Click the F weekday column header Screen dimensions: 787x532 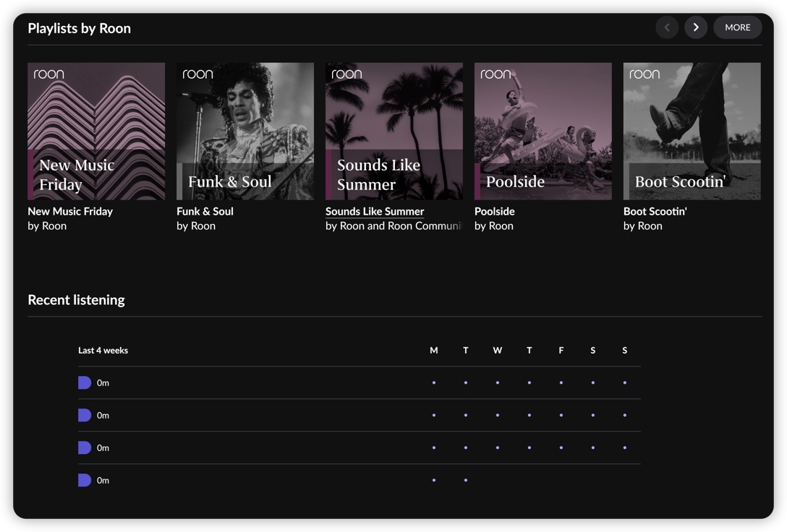click(x=561, y=350)
